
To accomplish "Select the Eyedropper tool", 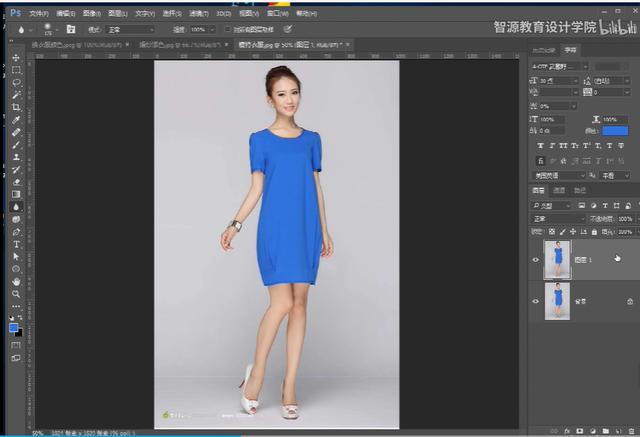I will (16, 120).
